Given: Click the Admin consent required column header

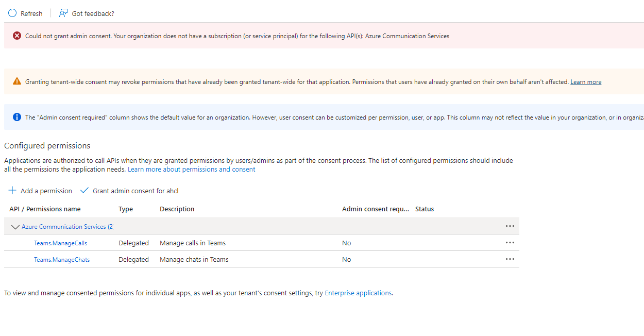Looking at the screenshot, I should coord(375,209).
